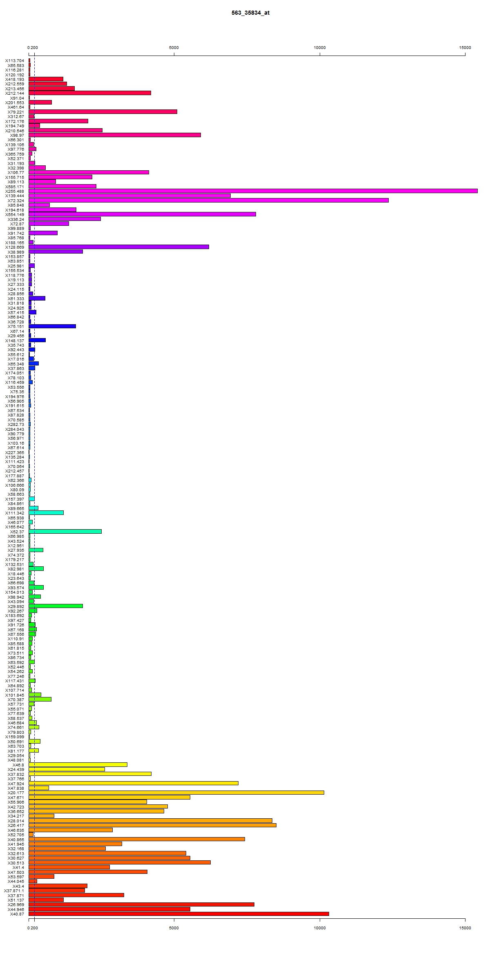Select the bar for X47.924
This screenshot has width=490, height=980.
134,783
